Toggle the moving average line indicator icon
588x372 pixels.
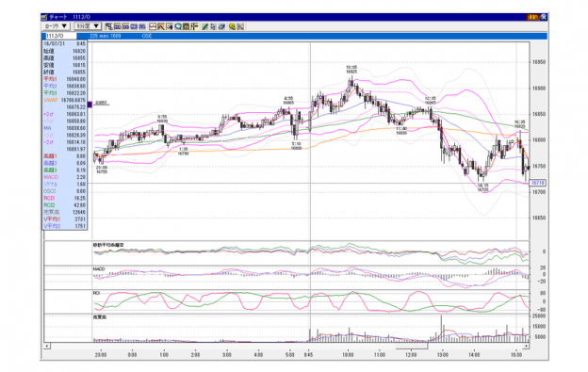pos(153,26)
